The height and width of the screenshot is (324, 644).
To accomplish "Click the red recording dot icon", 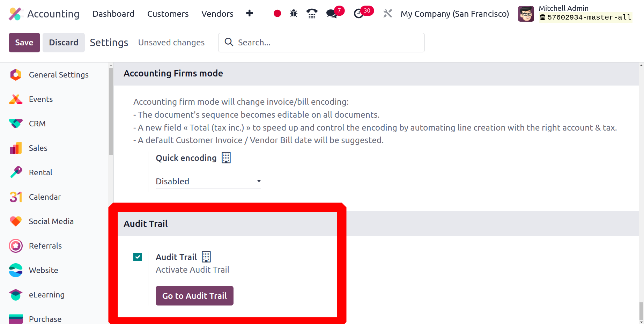I will (x=277, y=14).
